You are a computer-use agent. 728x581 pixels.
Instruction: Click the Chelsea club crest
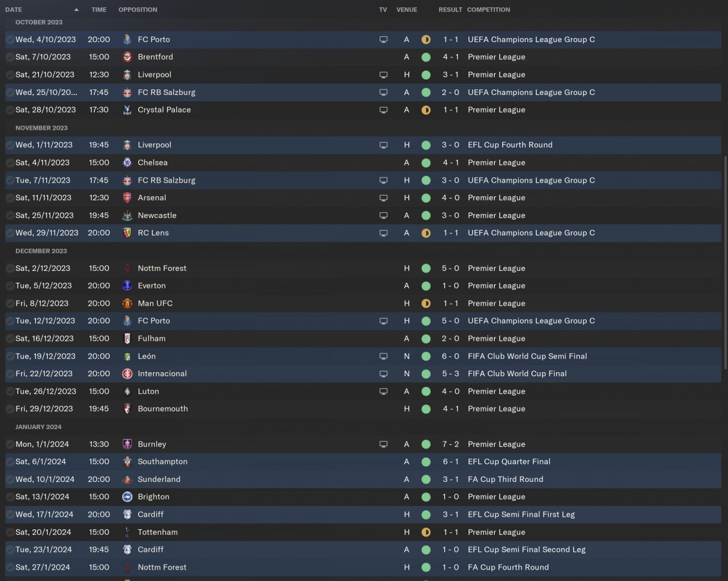click(x=127, y=163)
